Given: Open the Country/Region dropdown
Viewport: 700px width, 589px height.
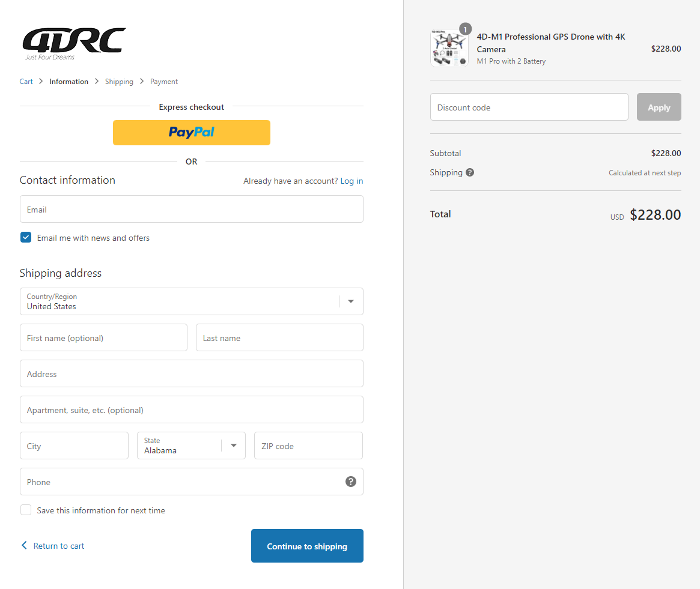Looking at the screenshot, I should pyautogui.click(x=350, y=301).
